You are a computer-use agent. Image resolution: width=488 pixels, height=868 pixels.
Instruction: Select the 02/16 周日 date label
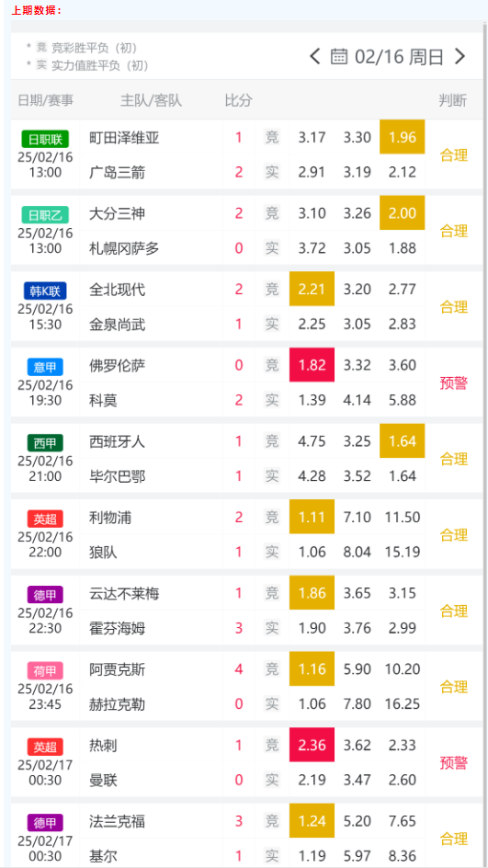click(x=399, y=57)
